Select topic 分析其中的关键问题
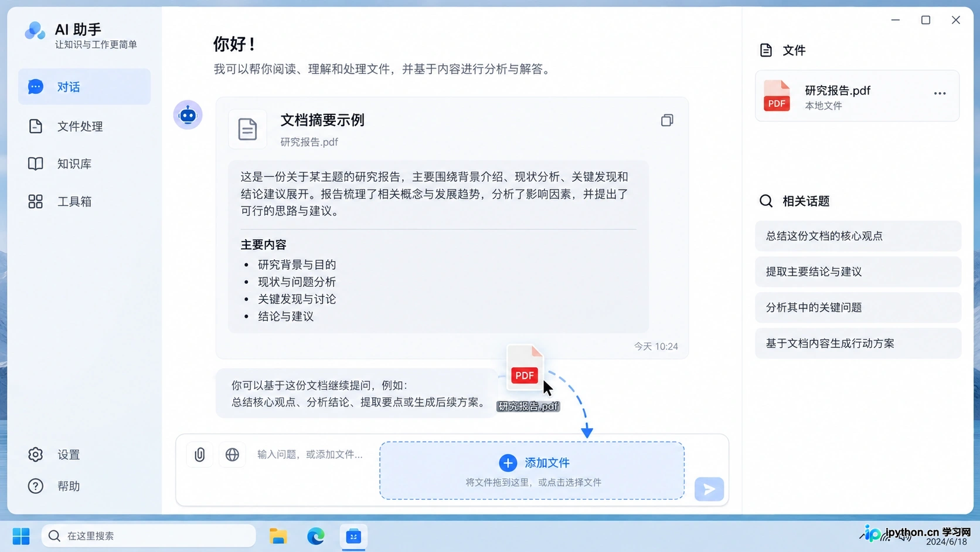 point(858,307)
